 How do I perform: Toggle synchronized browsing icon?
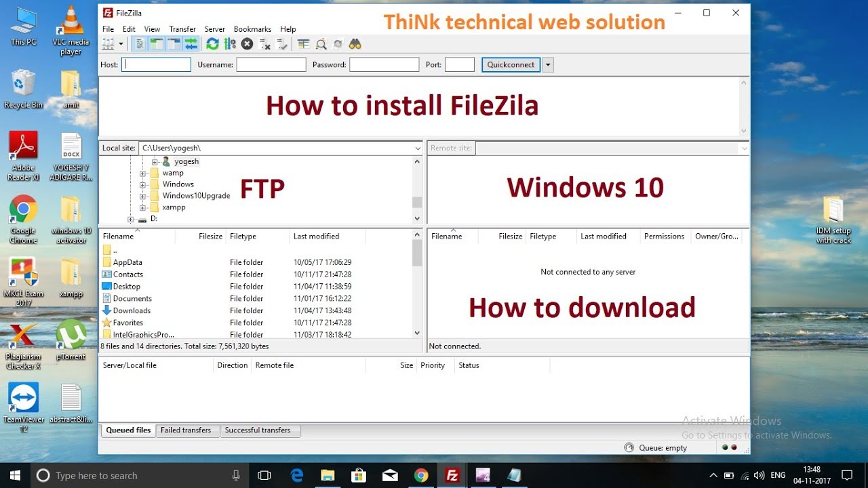pyautogui.click(x=338, y=44)
